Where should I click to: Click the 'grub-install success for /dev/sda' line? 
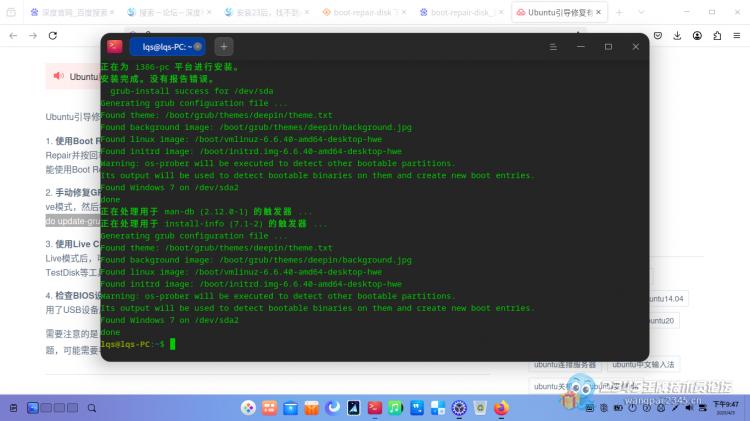[192, 91]
